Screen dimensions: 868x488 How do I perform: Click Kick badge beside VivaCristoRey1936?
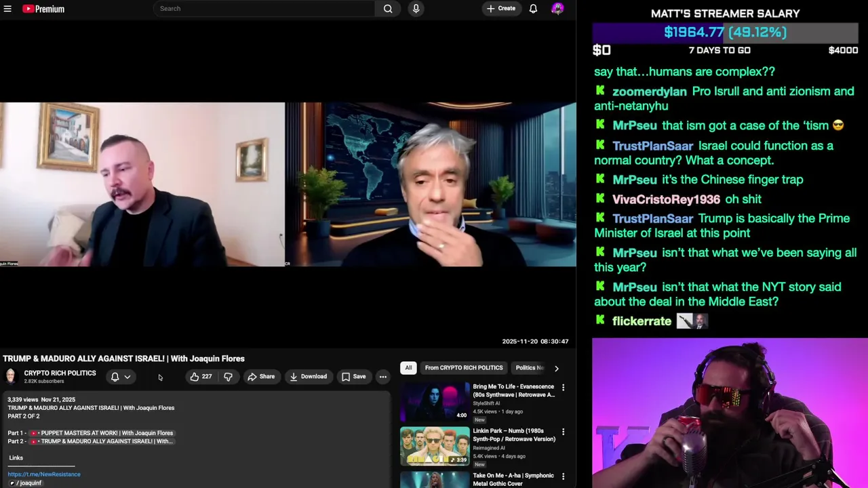point(600,199)
